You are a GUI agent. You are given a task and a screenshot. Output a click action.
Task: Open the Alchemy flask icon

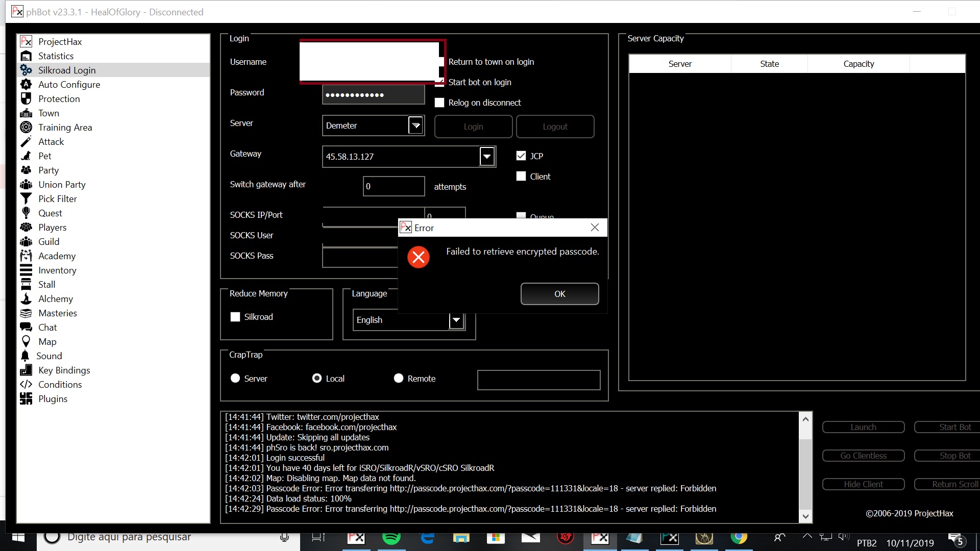(x=26, y=298)
